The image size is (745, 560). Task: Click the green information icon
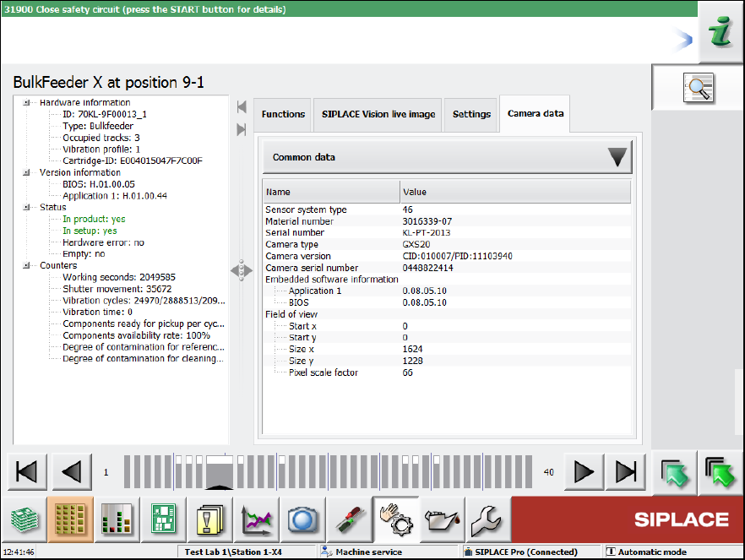(x=721, y=34)
